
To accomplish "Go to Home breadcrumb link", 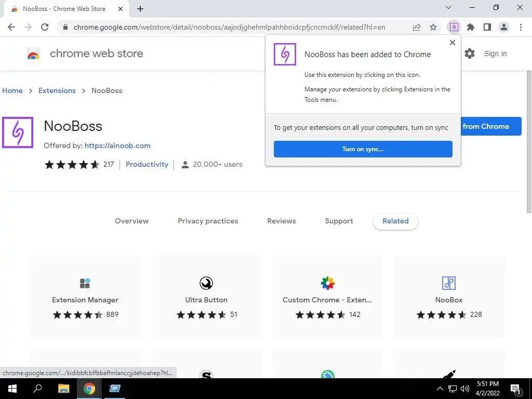I will click(x=12, y=90).
